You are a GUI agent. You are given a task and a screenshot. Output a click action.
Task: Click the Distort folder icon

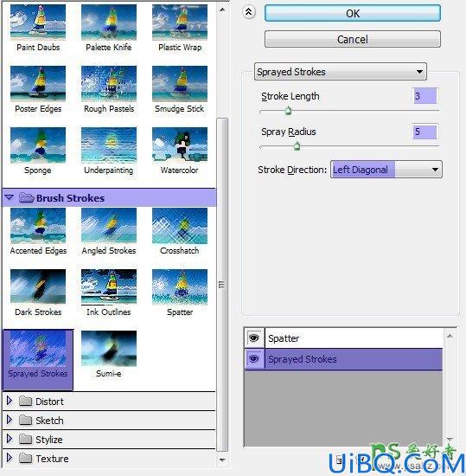tap(25, 402)
